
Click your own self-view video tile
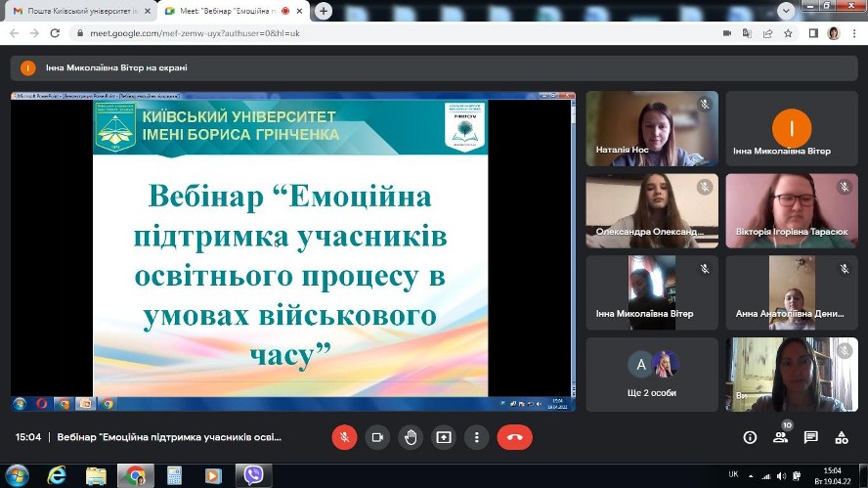point(792,375)
